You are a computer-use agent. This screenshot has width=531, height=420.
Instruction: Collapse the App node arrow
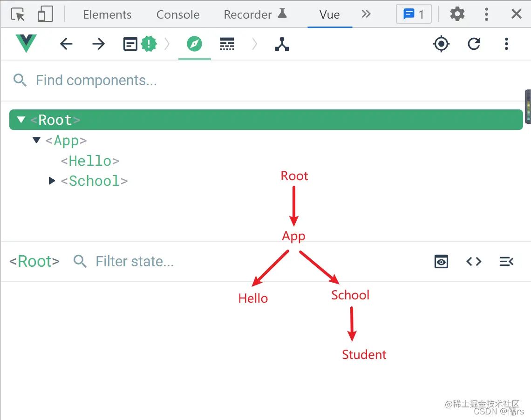37,140
